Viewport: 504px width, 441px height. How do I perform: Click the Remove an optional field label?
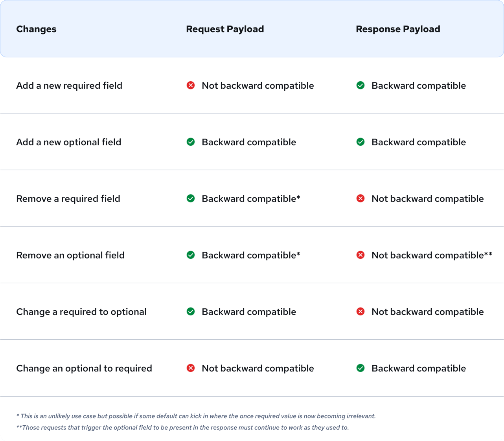tap(70, 255)
